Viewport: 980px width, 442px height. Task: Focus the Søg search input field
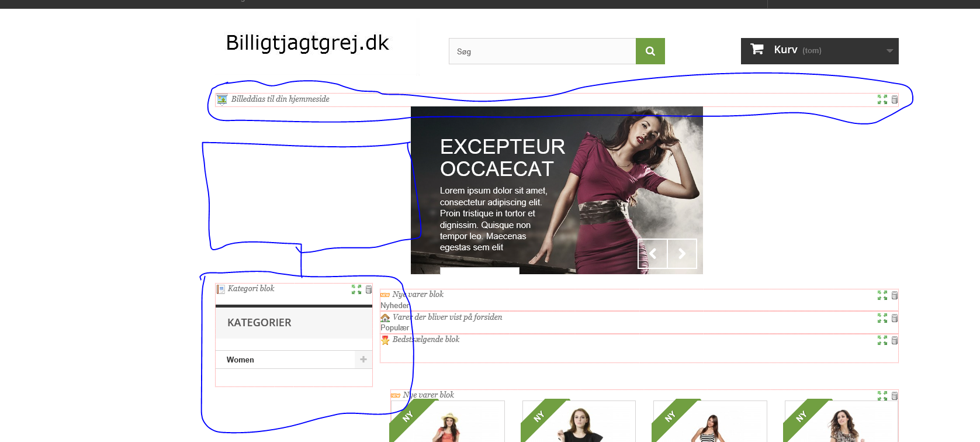click(542, 51)
